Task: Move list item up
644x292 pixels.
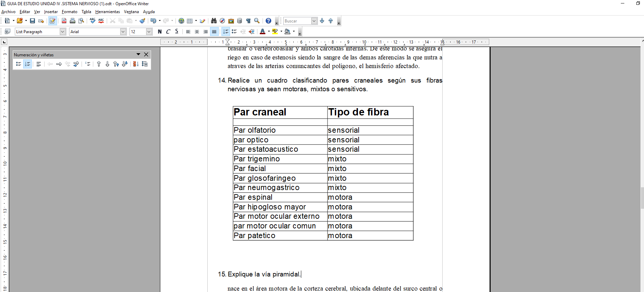Action: tap(99, 64)
